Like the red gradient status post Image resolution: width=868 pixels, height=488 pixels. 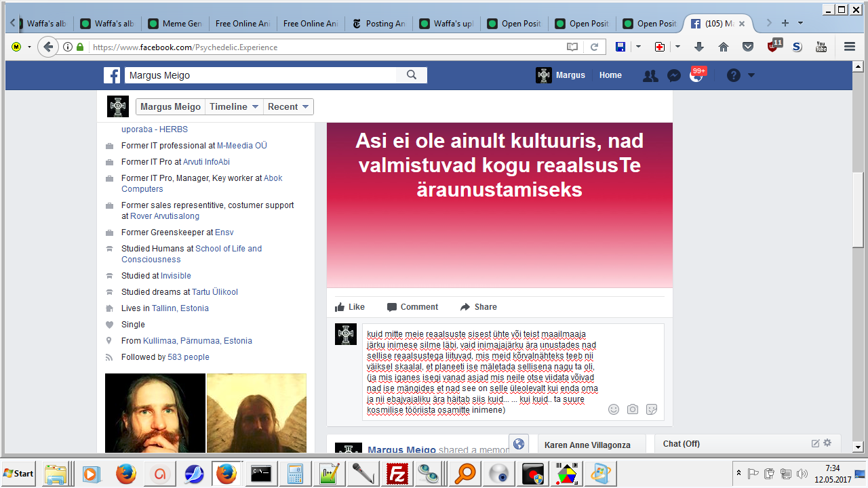point(350,307)
